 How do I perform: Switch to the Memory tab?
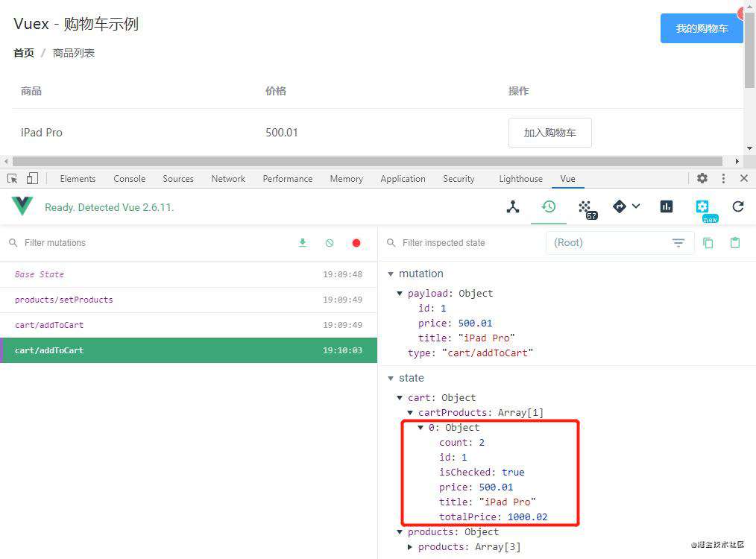(x=346, y=179)
